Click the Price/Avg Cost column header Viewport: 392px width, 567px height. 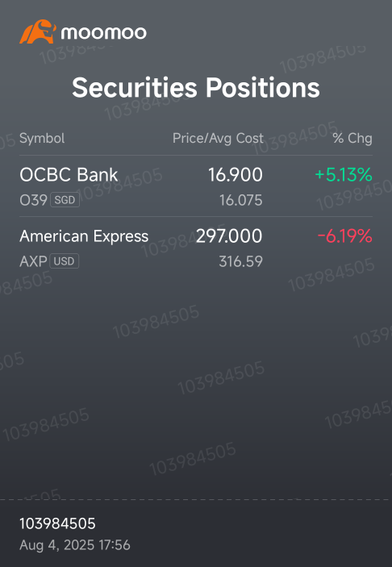pyautogui.click(x=218, y=138)
